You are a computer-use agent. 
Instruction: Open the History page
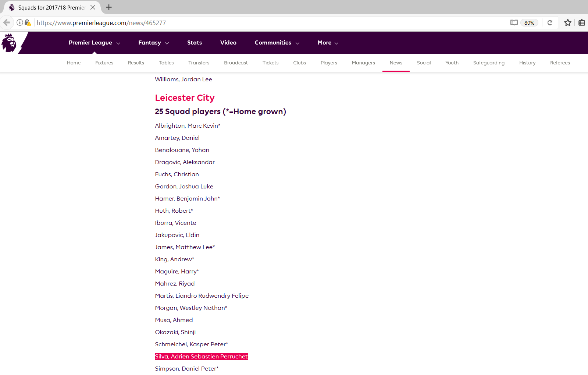coord(527,63)
